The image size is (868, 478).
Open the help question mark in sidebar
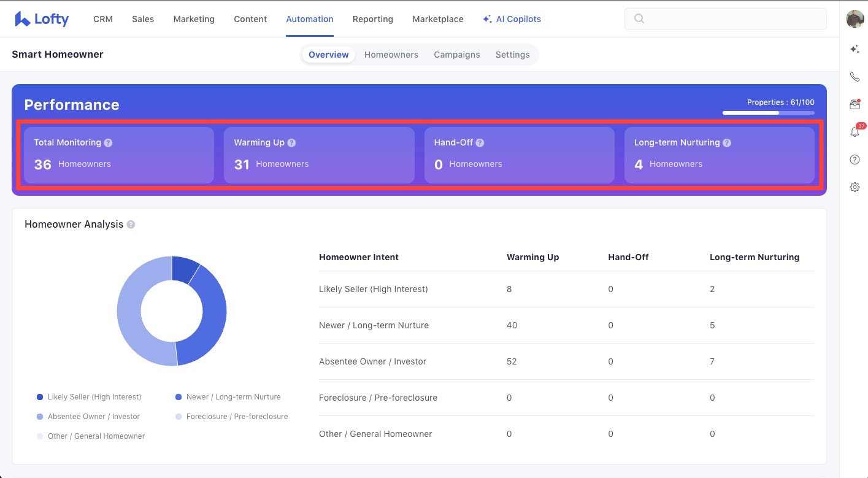[x=855, y=160]
